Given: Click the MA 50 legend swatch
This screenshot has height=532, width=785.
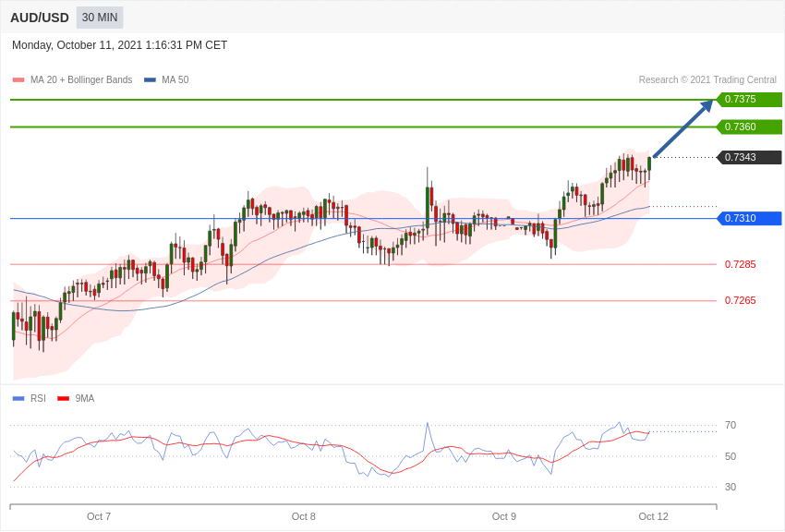Looking at the screenshot, I should [x=150, y=80].
